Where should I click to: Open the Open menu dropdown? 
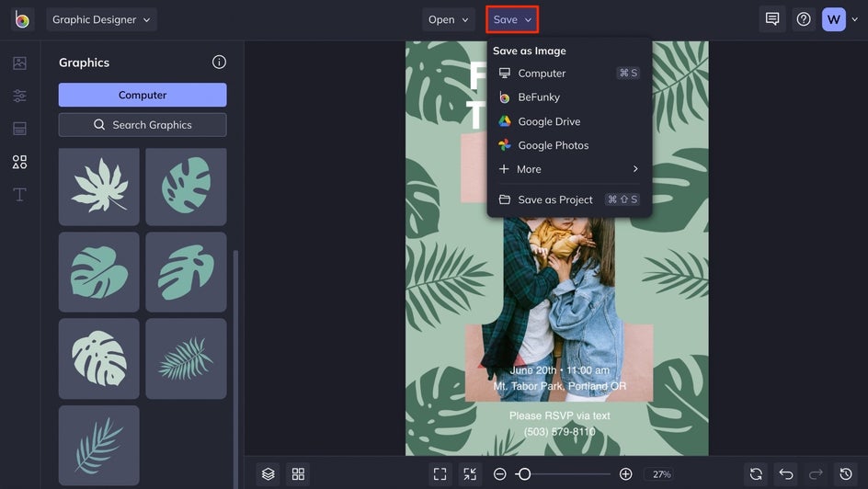point(449,19)
